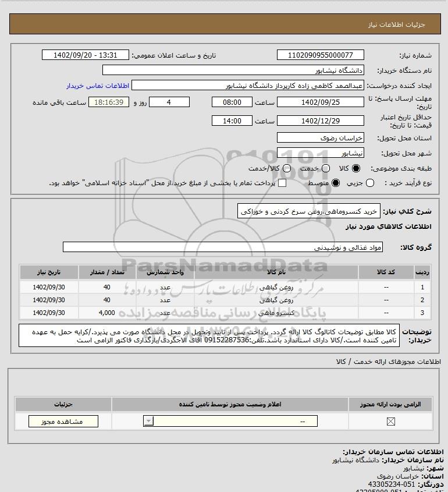Click the ردیف column header

pyautogui.click(x=422, y=272)
